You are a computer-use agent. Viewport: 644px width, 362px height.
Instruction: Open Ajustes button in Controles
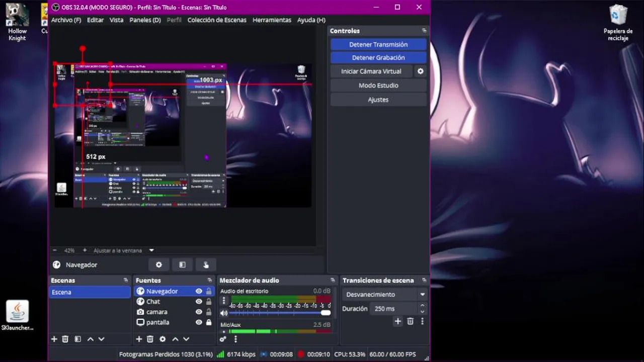(378, 100)
